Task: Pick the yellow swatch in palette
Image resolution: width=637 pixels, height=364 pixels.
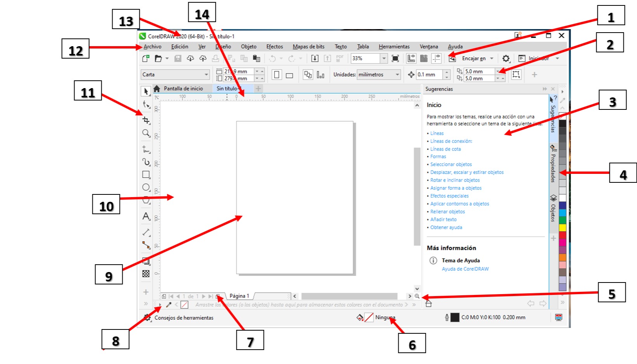Action: pyautogui.click(x=562, y=228)
